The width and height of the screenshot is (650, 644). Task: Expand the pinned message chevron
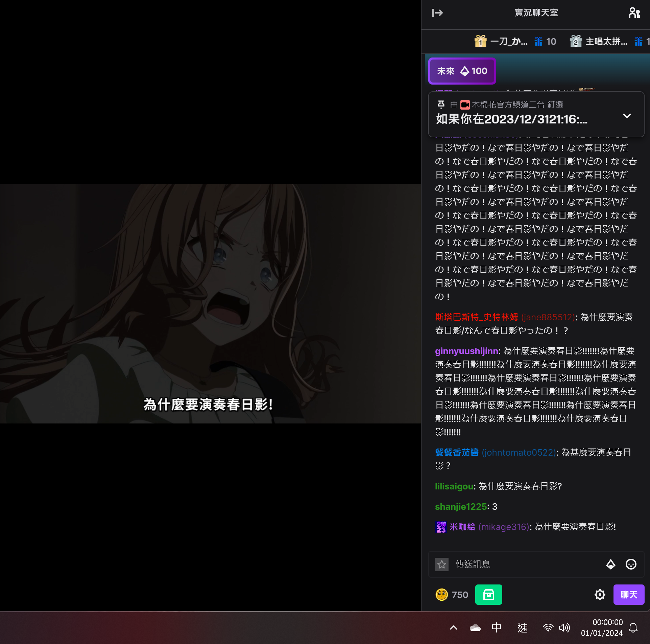[x=627, y=116]
